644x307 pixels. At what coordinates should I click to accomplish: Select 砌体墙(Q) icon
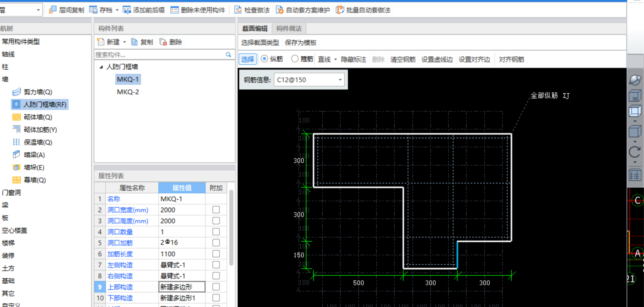click(16, 117)
